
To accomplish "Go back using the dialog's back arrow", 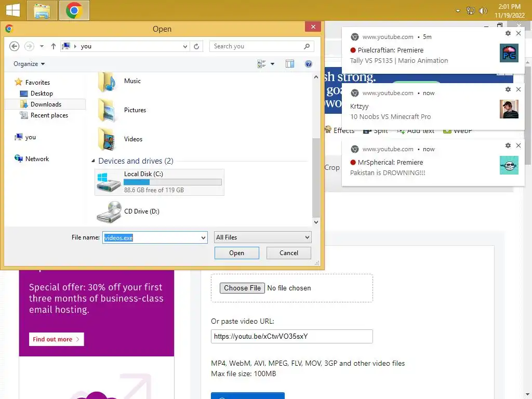I will [14, 46].
